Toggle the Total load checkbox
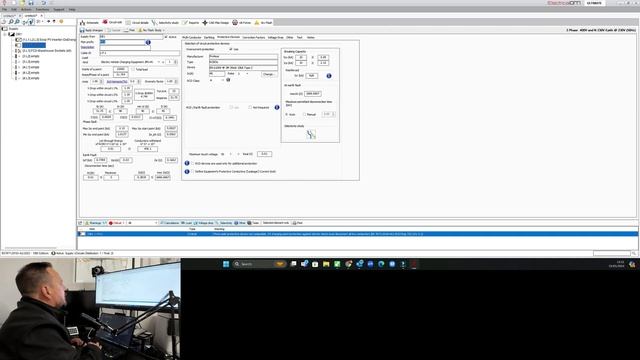640x360 pixels. (133, 69)
